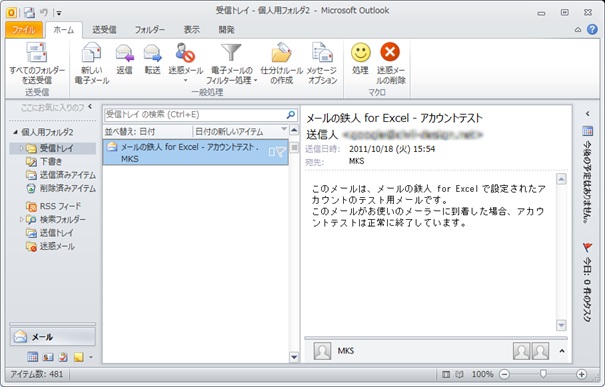Open navigation buttons configure dropdown arrow
This screenshot has width=605, height=387.
pyautogui.click(x=91, y=357)
